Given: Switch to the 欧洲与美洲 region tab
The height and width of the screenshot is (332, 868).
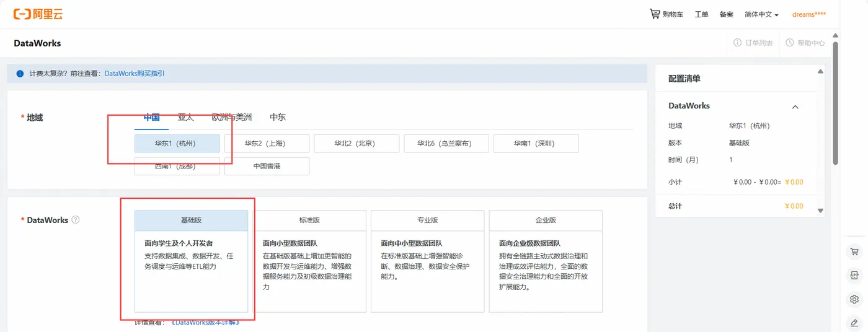Looking at the screenshot, I should pyautogui.click(x=232, y=117).
